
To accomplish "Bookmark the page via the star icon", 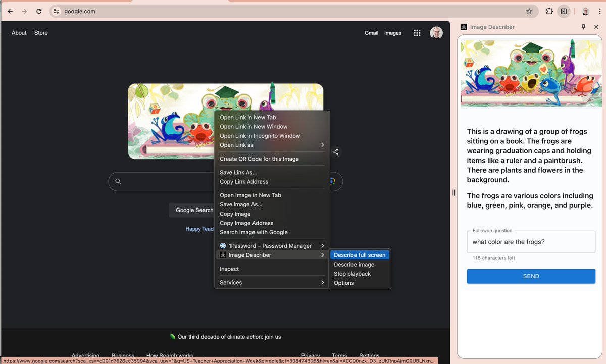I will pos(528,11).
